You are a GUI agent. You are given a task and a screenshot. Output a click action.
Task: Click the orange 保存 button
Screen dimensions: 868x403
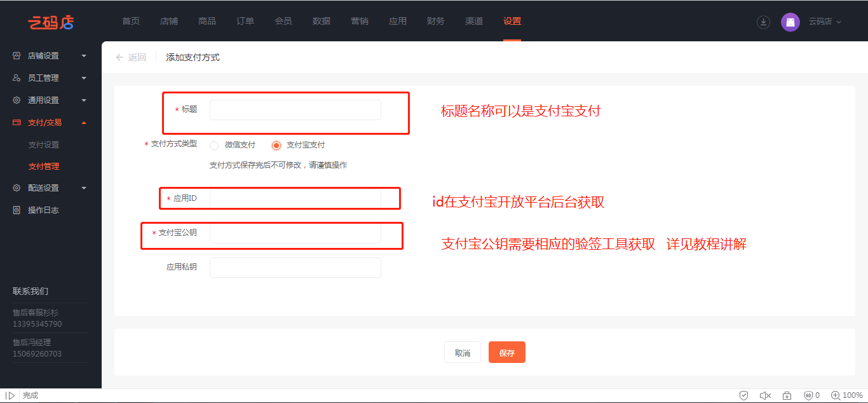(x=507, y=353)
